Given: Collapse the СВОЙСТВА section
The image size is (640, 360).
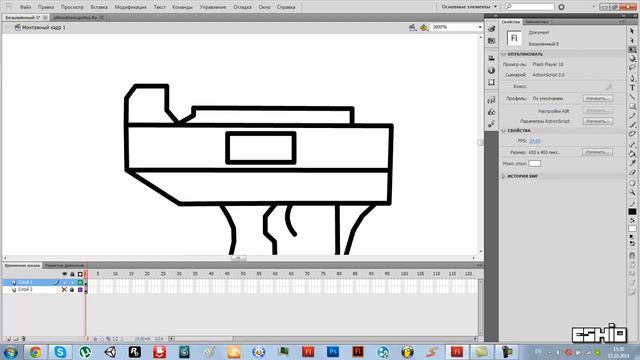Looking at the screenshot, I should click(503, 131).
